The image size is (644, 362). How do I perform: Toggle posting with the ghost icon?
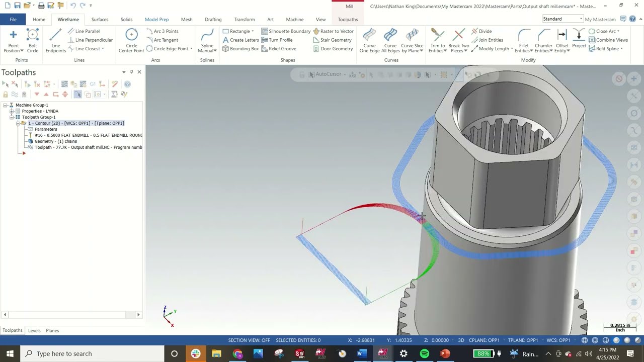(24, 94)
